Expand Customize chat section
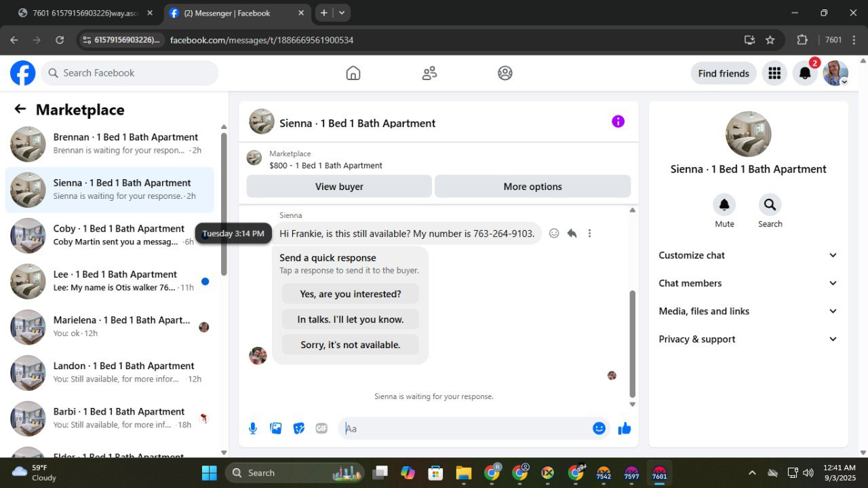The image size is (868, 488). [x=749, y=255]
